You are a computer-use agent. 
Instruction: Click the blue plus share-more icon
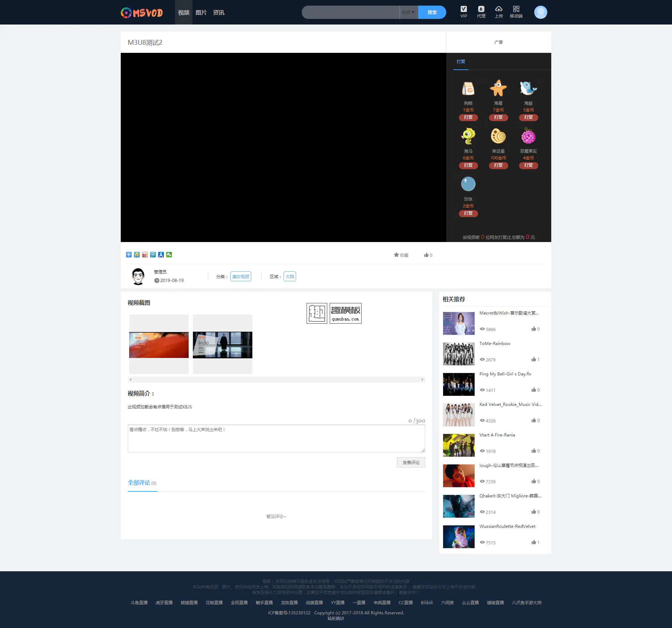tap(129, 255)
